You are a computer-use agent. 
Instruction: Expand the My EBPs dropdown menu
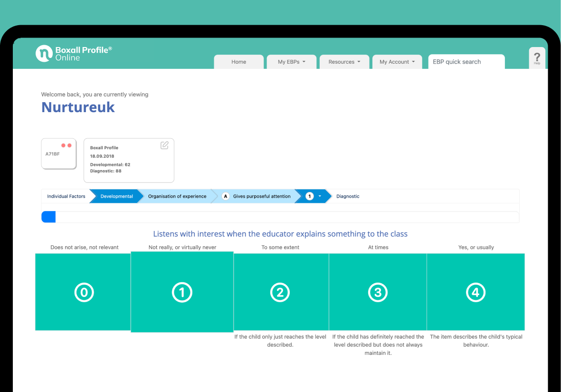click(291, 62)
